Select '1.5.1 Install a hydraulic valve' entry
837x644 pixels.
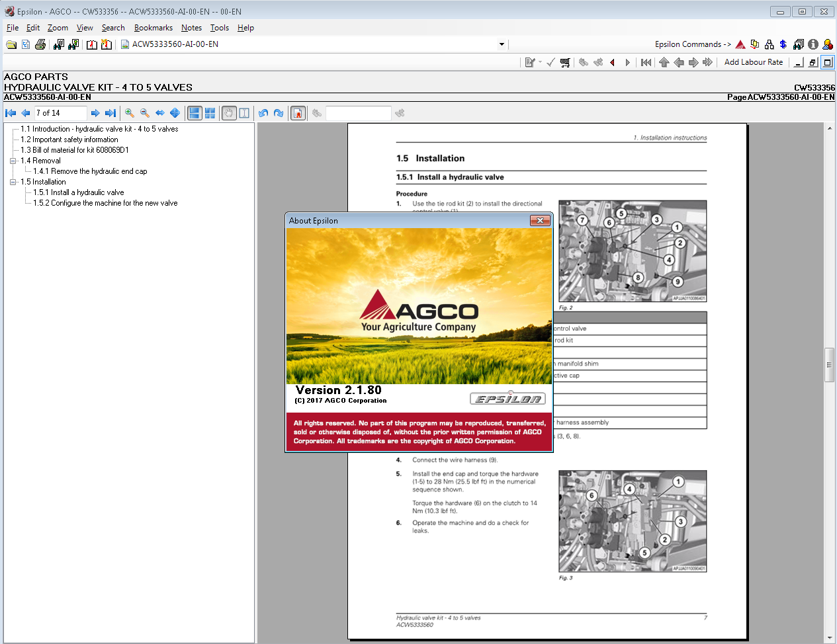pos(79,192)
